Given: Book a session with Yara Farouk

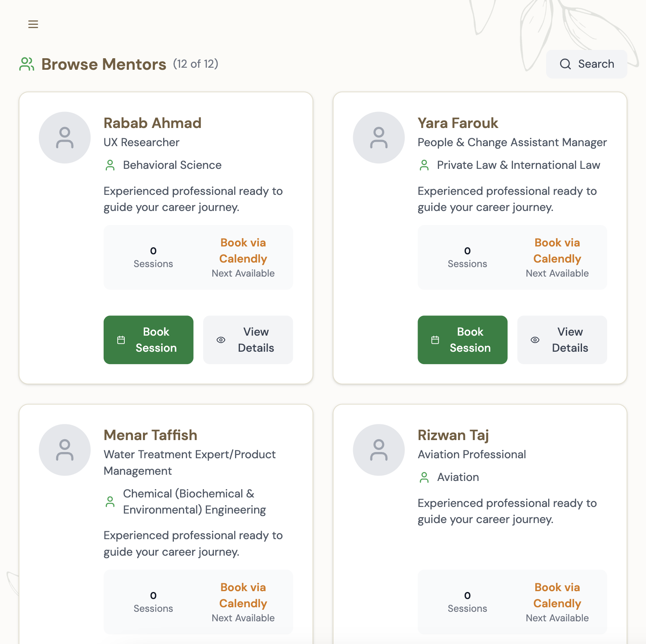Looking at the screenshot, I should pyautogui.click(x=462, y=340).
